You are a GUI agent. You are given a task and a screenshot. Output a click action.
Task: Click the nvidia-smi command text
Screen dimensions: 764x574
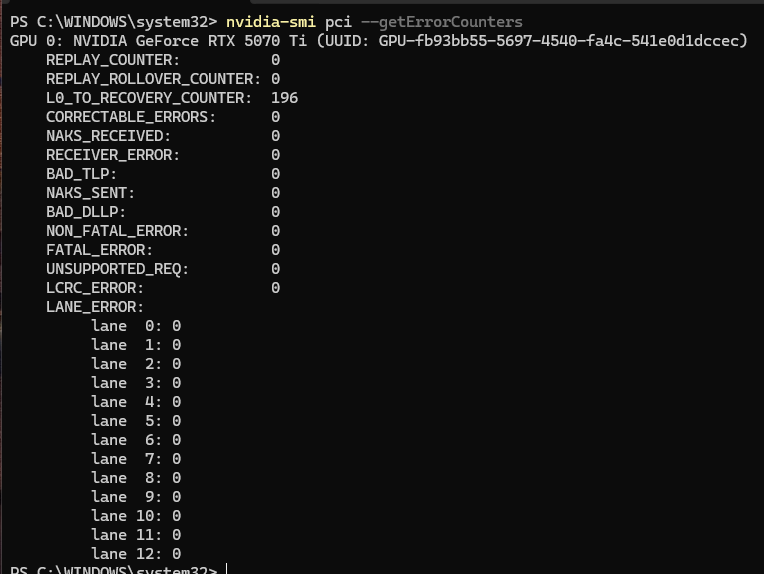click(x=271, y=22)
